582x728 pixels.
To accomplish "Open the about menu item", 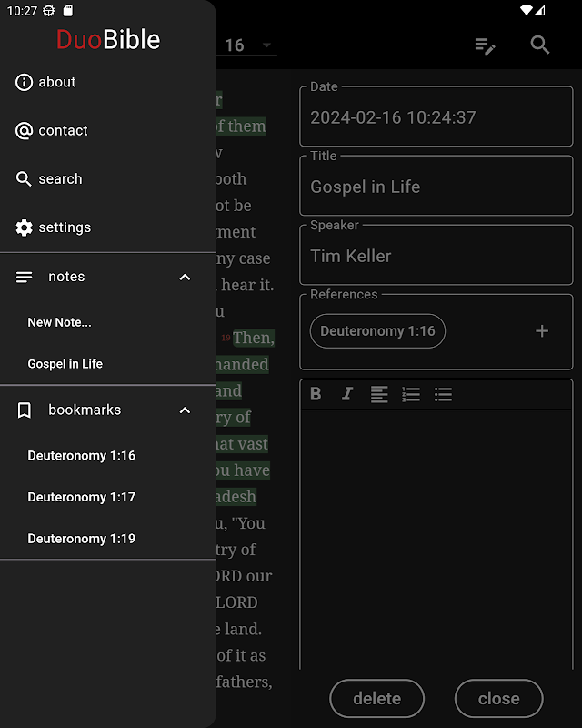I will 56,82.
